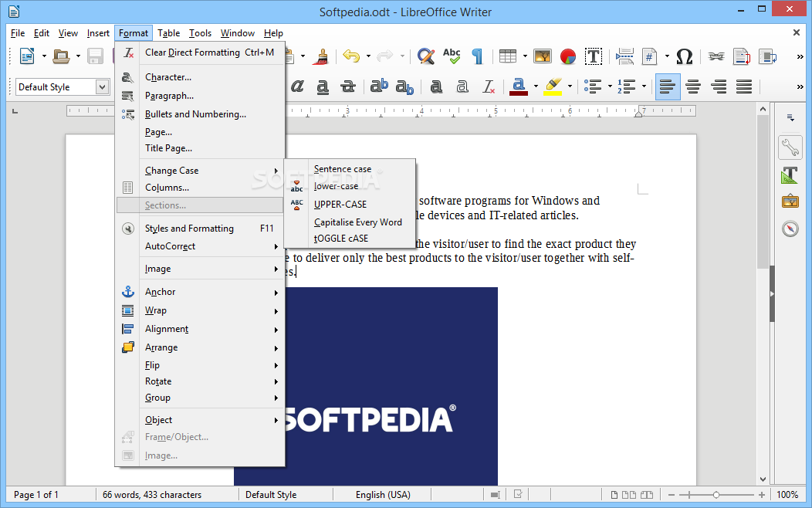
Task: Toggle Outline text effect
Action: pyautogui.click(x=462, y=86)
